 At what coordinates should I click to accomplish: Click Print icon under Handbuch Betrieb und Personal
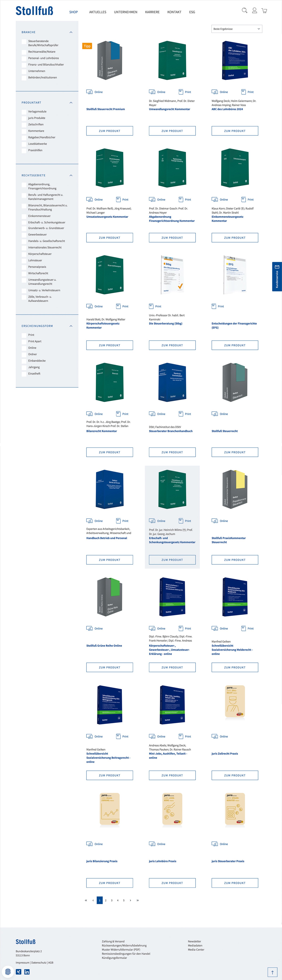118,521
